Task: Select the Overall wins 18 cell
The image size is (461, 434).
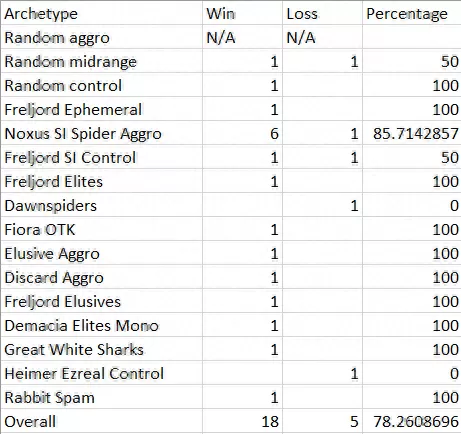Action: point(242,421)
